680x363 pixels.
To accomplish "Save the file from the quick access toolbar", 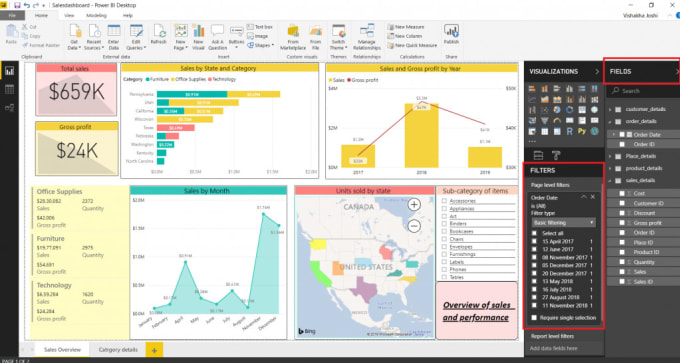I will [17, 5].
